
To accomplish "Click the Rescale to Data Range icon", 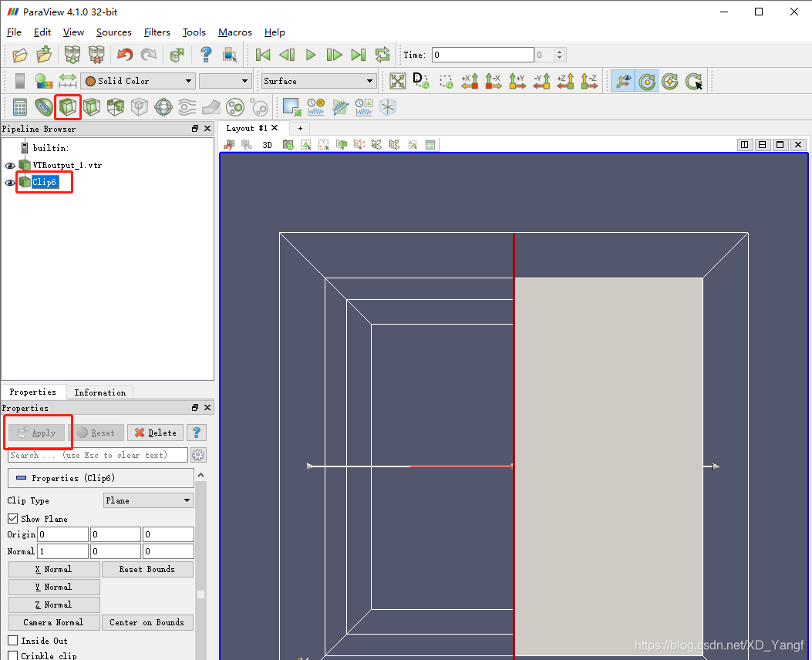I will (68, 81).
